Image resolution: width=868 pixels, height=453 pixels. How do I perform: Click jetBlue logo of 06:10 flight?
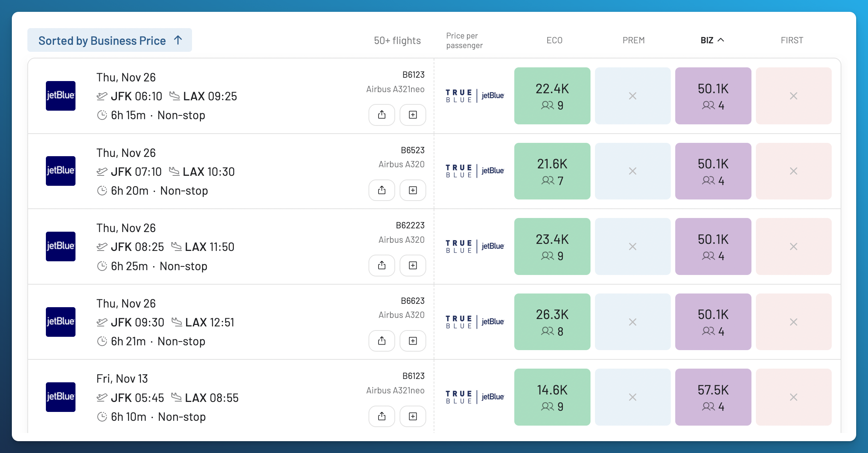61,95
